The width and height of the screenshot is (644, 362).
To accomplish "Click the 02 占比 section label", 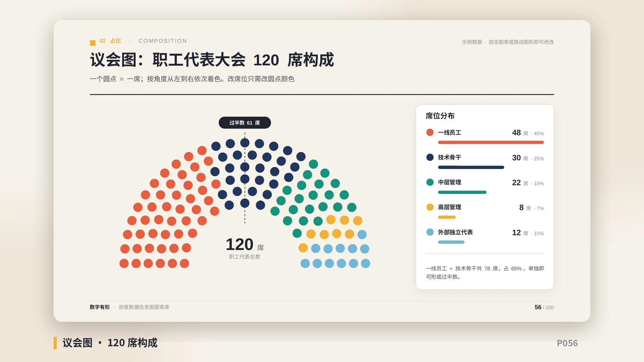I will point(110,41).
